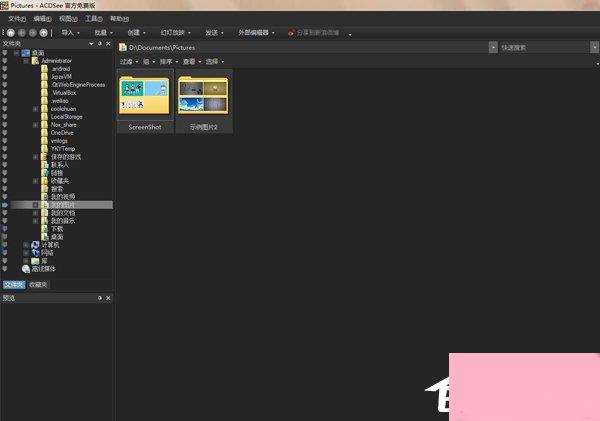Click the 离线媒体 disc icon in tree

pyautogui.click(x=26, y=268)
